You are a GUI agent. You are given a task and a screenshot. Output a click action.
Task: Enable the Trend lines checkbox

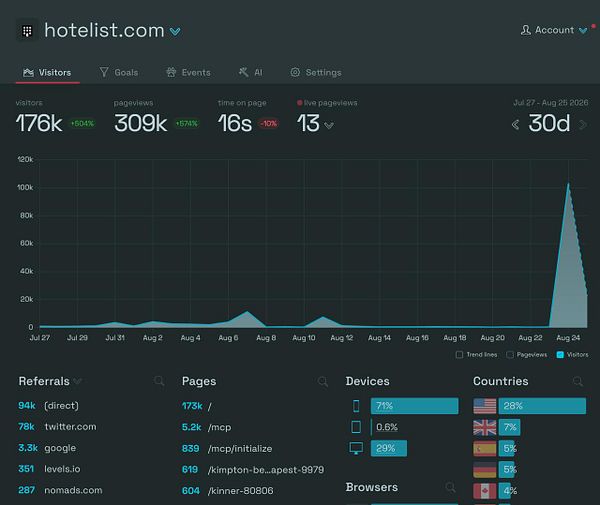(459, 355)
